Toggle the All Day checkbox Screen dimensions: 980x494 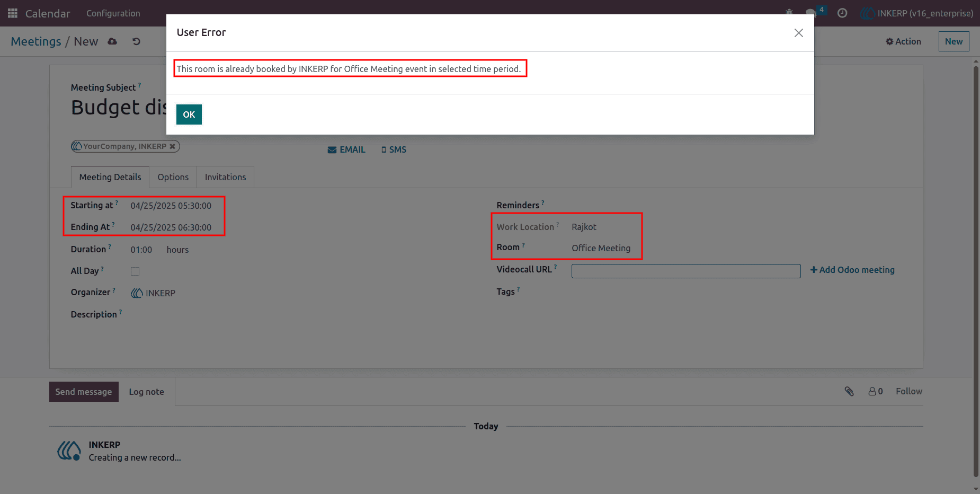[x=135, y=271]
